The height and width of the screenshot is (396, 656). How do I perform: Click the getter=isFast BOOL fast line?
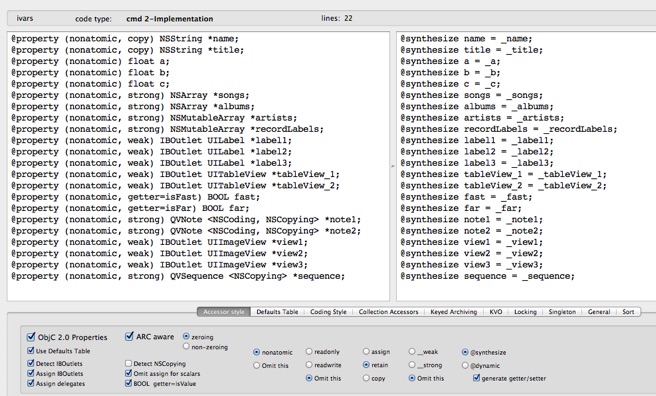click(x=135, y=197)
